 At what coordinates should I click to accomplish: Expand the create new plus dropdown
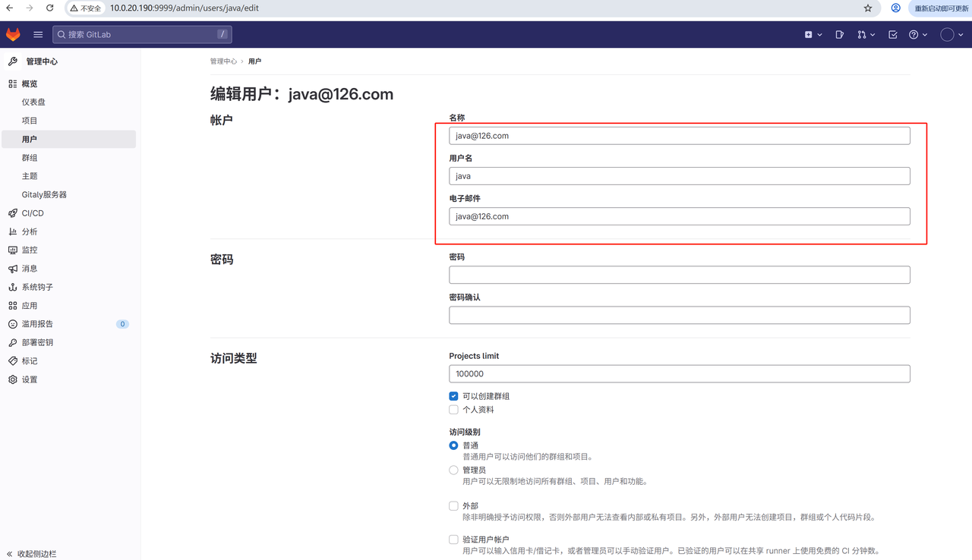[813, 34]
